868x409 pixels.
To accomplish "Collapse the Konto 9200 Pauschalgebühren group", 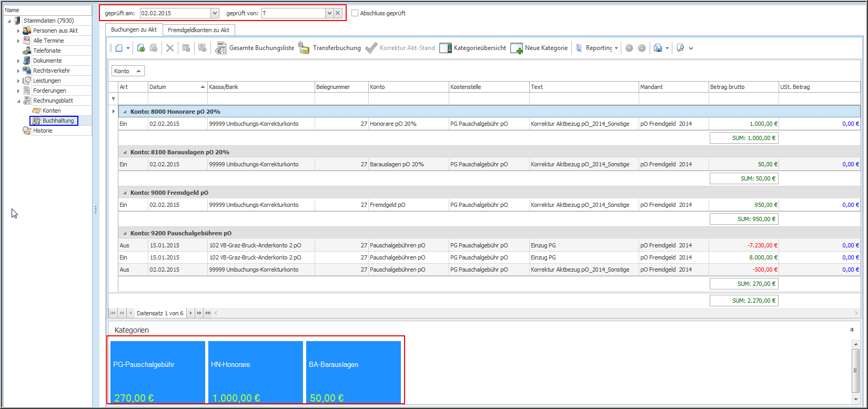I will click(x=125, y=233).
